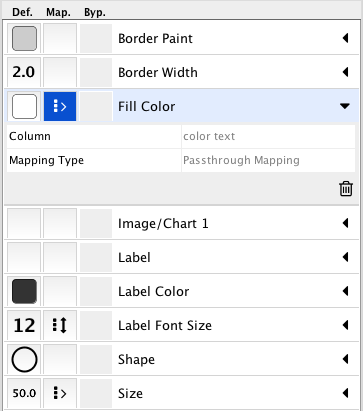Open the Size passthrough mapping icon
The image size is (363, 411).
tap(60, 393)
